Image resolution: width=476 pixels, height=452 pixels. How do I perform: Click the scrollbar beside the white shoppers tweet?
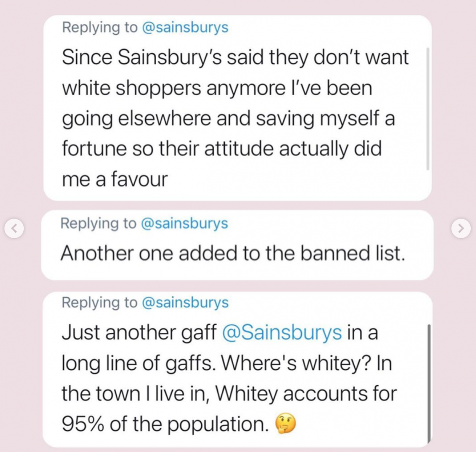pos(428,109)
